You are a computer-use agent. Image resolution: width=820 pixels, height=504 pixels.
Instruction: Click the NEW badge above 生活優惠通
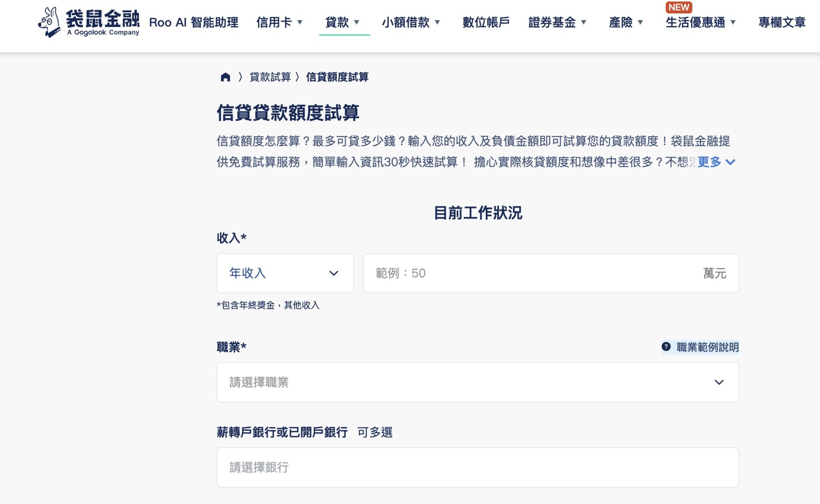(679, 7)
